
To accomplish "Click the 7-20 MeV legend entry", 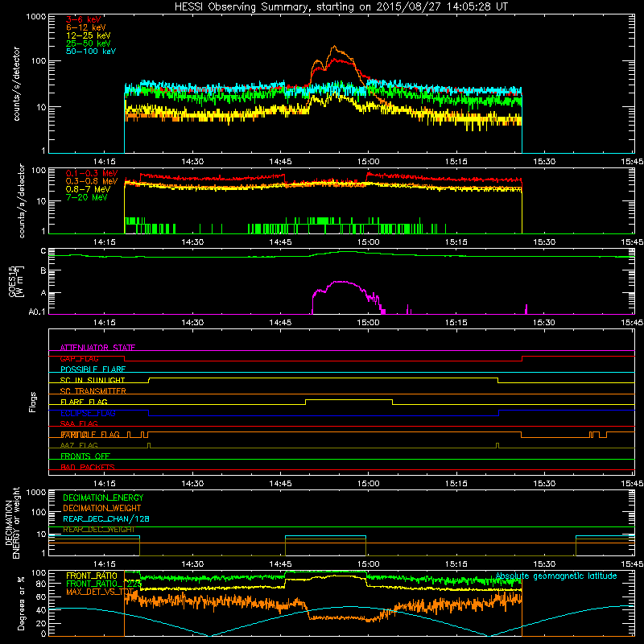I will pyautogui.click(x=87, y=197).
